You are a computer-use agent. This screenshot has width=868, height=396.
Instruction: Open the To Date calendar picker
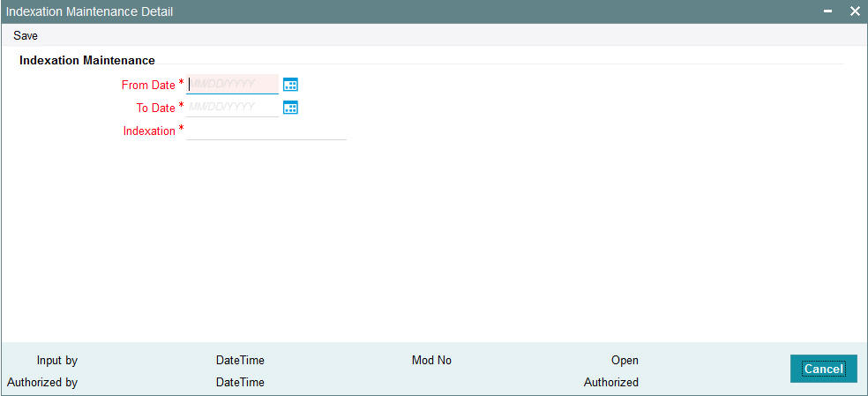coord(290,108)
